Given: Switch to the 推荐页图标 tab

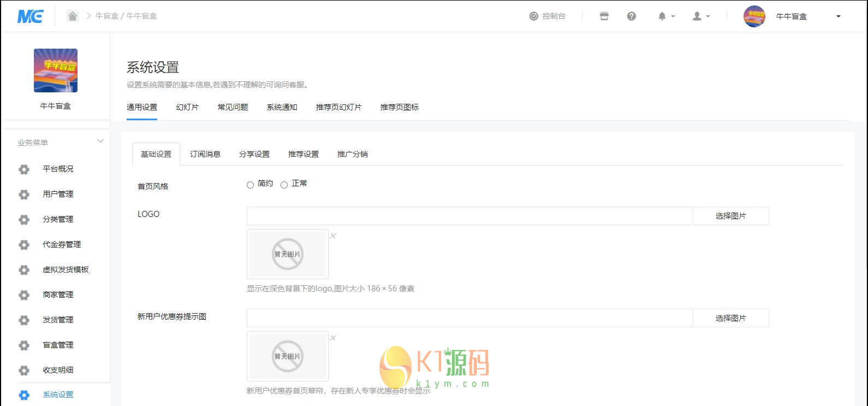Looking at the screenshot, I should (400, 107).
